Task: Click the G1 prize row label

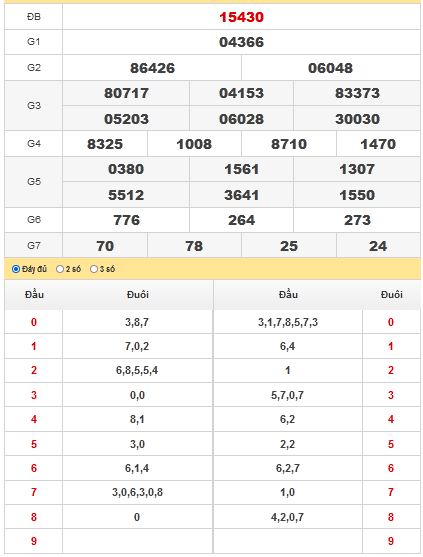Action: (34, 42)
